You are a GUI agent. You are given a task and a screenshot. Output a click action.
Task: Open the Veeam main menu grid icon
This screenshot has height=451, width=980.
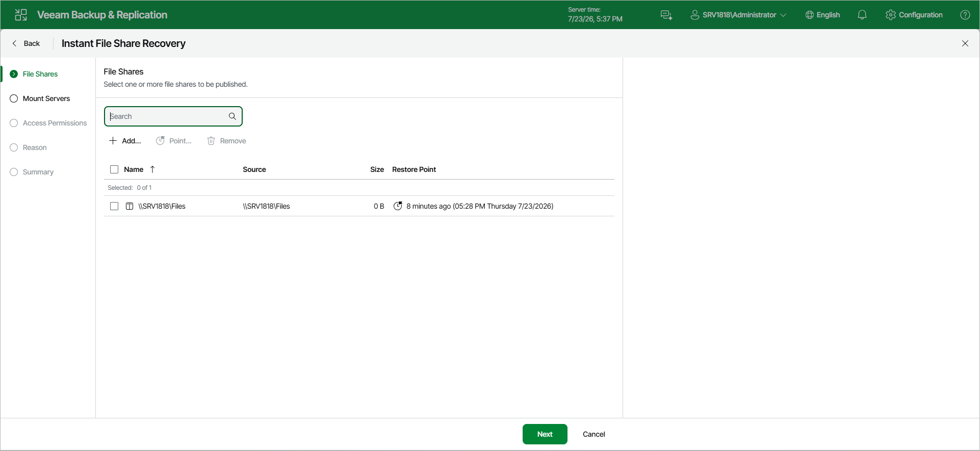point(21,15)
